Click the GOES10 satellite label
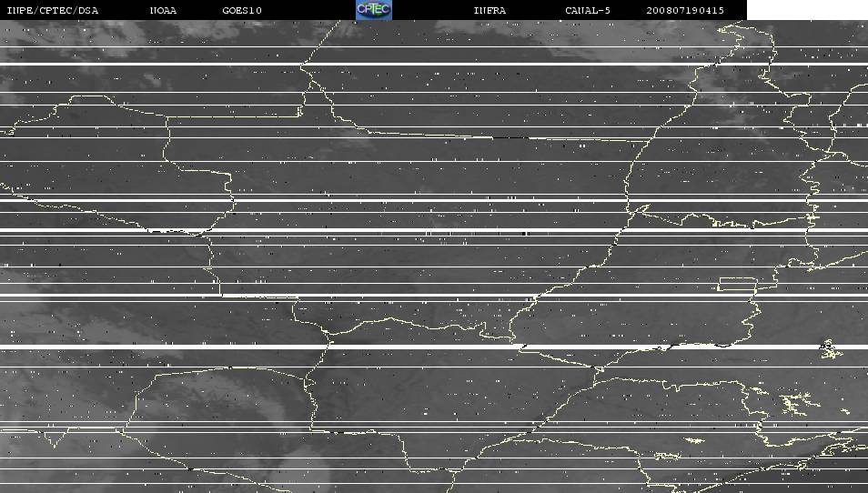868x493 pixels. point(242,11)
